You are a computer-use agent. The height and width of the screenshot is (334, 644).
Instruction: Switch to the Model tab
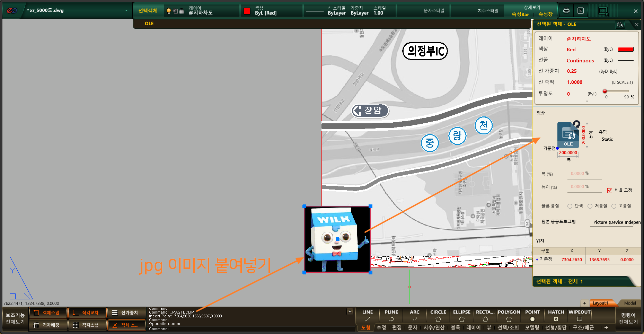tap(630, 303)
